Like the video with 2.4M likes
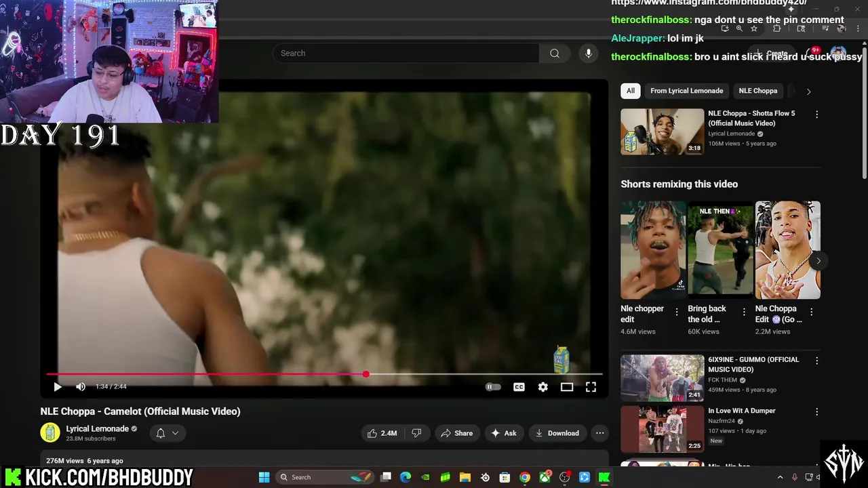This screenshot has width=868, height=488. point(382,433)
